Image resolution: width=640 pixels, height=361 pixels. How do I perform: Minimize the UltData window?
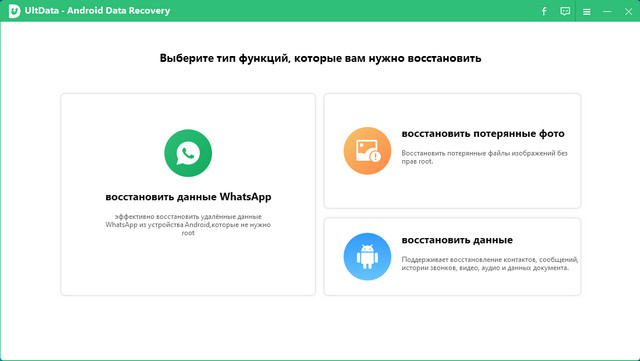[607, 11]
